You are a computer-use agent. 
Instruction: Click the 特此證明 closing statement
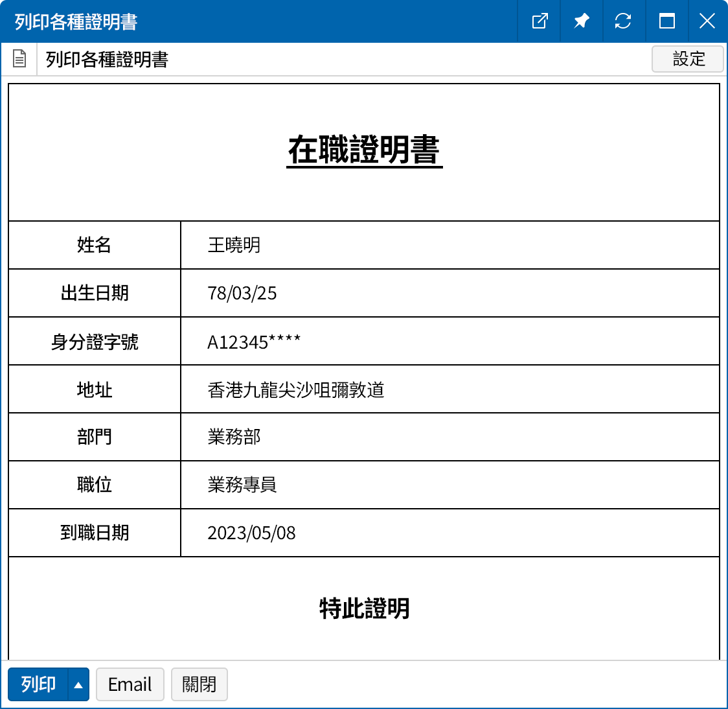364,609
